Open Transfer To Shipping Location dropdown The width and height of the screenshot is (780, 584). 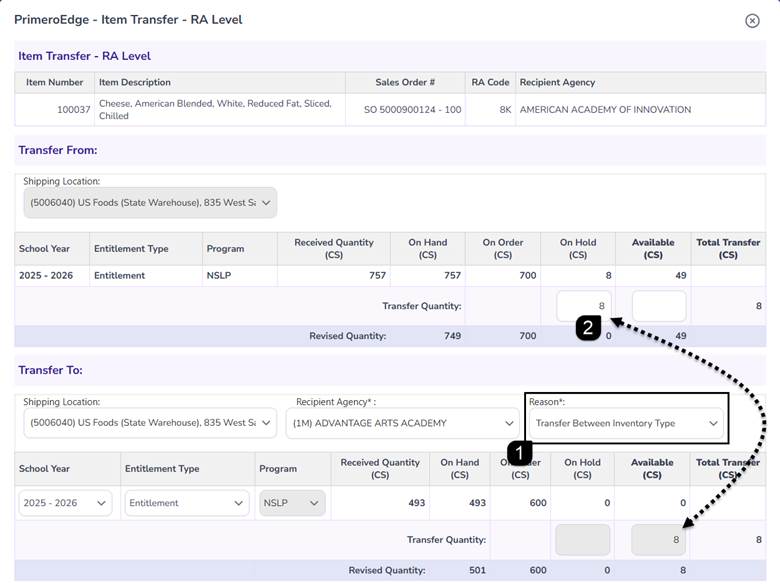(150, 423)
